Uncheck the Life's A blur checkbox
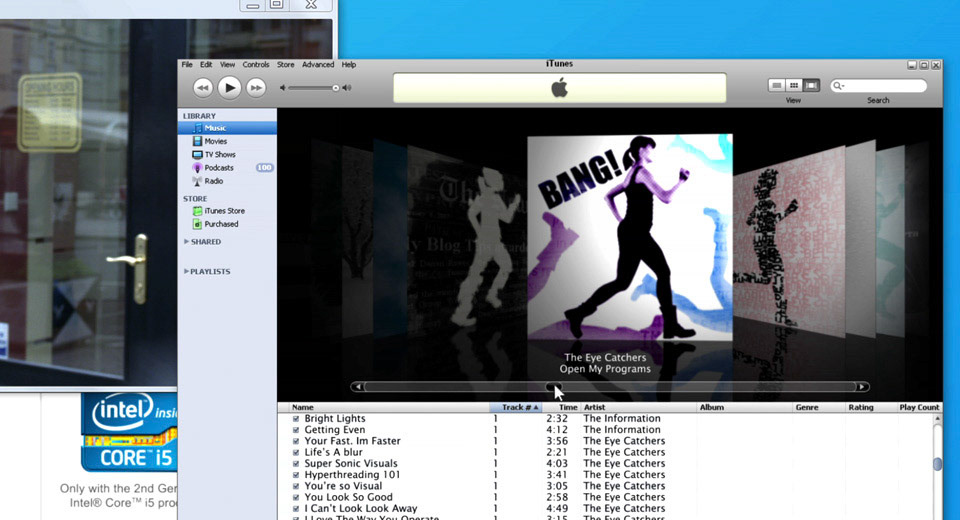The width and height of the screenshot is (960, 520). pyautogui.click(x=296, y=453)
